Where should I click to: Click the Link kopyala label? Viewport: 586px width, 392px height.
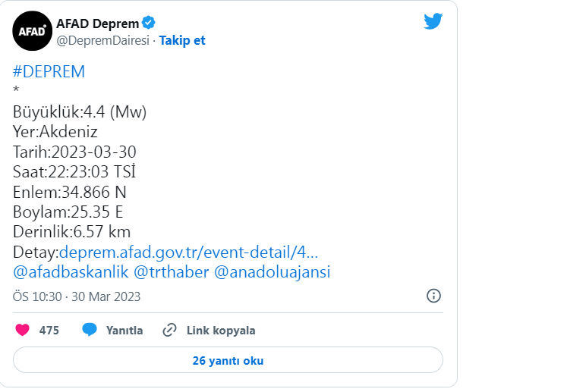[221, 331]
